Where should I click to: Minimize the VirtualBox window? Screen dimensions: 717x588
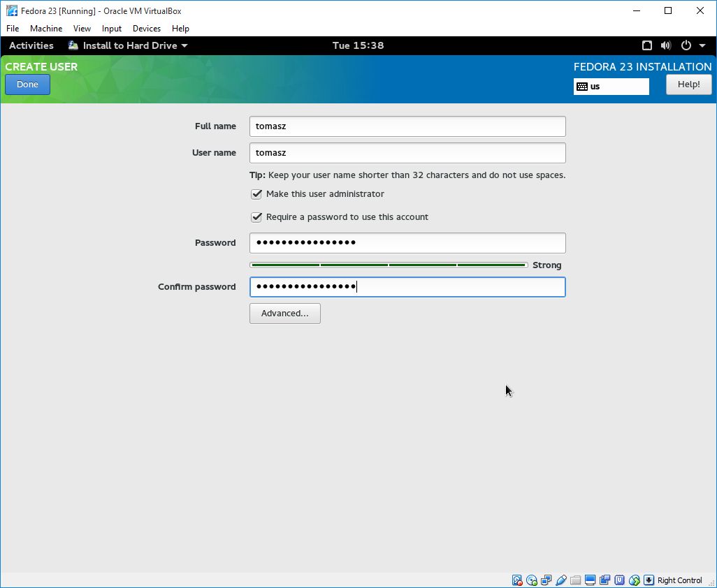tap(637, 10)
